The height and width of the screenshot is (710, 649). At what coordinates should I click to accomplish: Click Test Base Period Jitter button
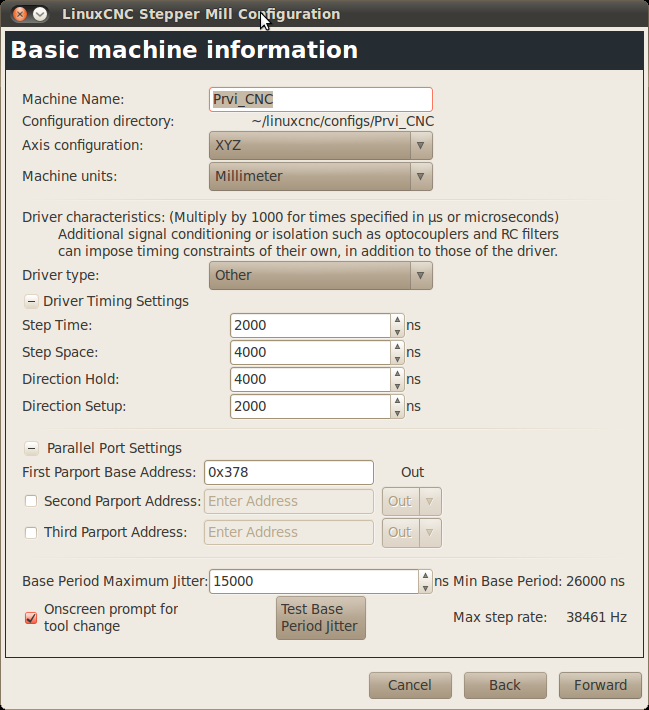click(321, 618)
